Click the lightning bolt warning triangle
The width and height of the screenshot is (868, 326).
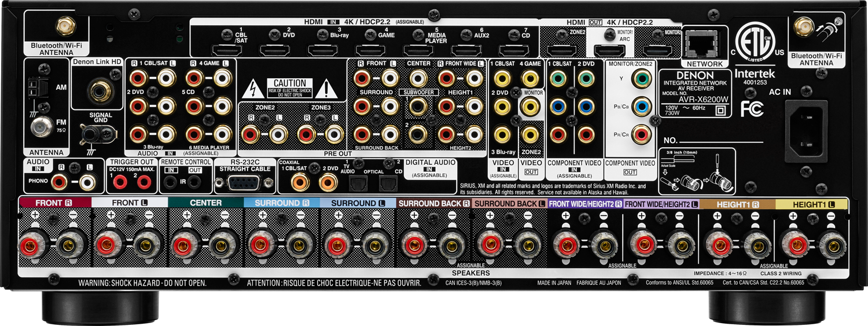252,90
